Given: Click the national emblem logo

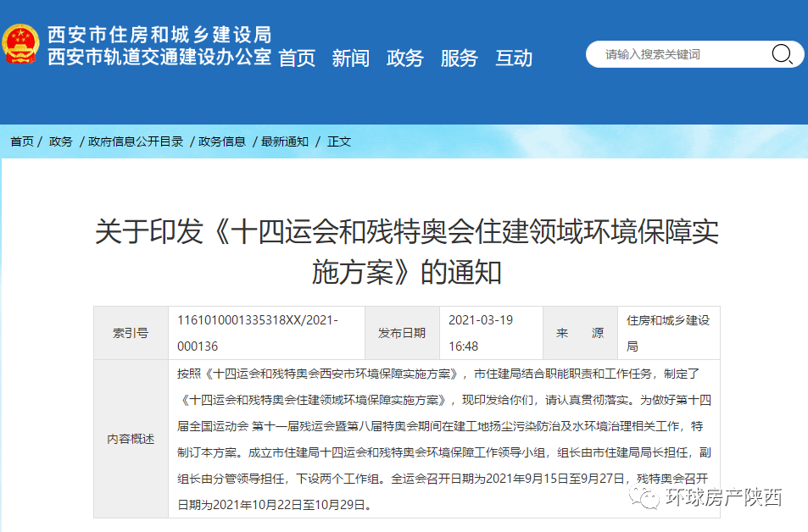Looking at the screenshot, I should click(20, 44).
